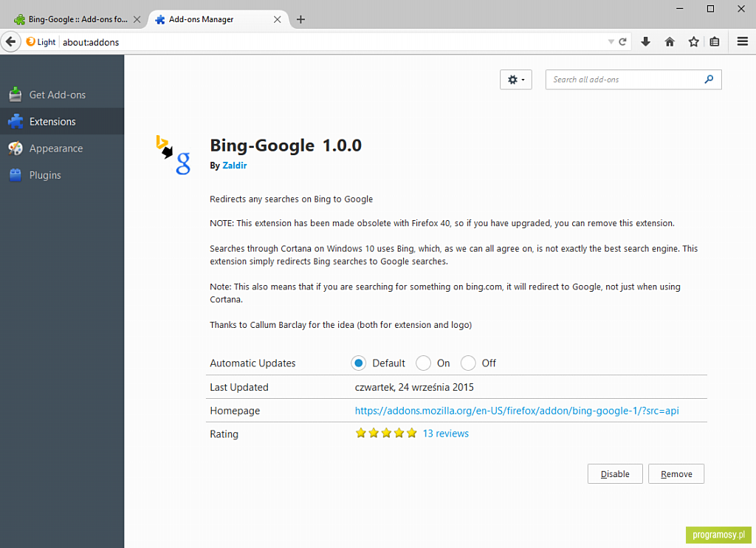This screenshot has width=756, height=548.
Task: Remove the Bing-Google extension
Action: coord(676,473)
